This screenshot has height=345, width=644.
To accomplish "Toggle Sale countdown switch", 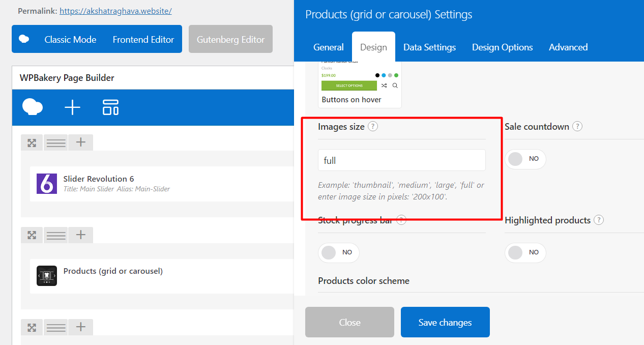I will (525, 159).
